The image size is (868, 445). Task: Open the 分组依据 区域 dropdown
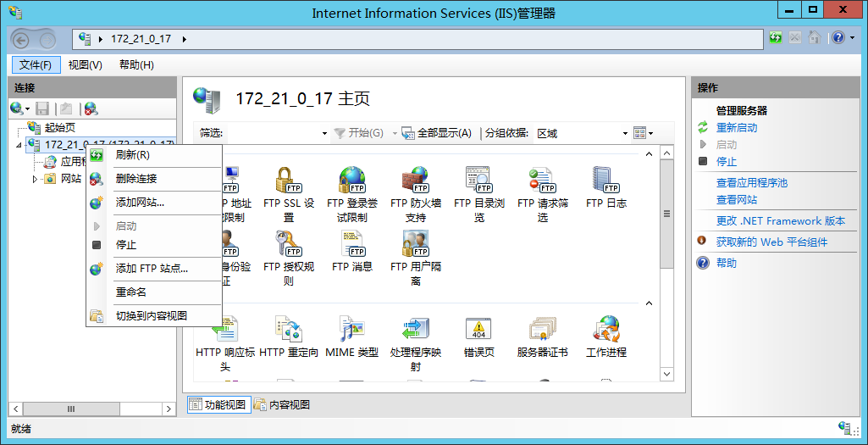pyautogui.click(x=625, y=134)
